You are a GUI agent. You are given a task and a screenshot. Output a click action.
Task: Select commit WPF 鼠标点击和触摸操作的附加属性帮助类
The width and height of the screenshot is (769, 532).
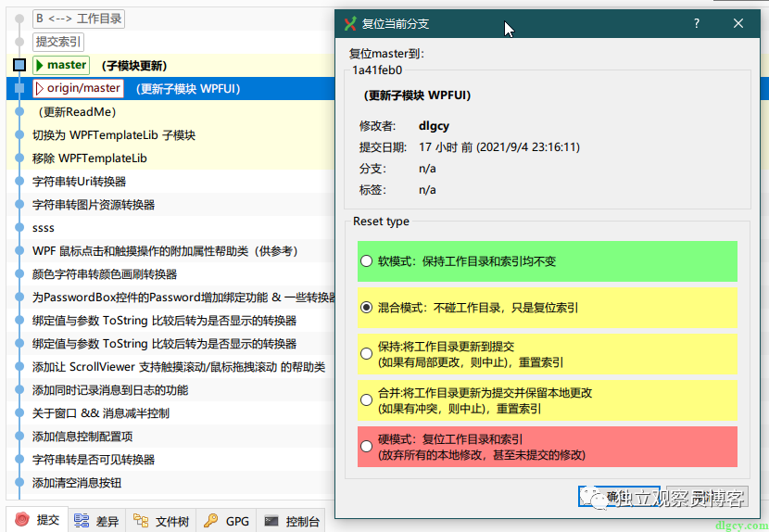pos(170,251)
